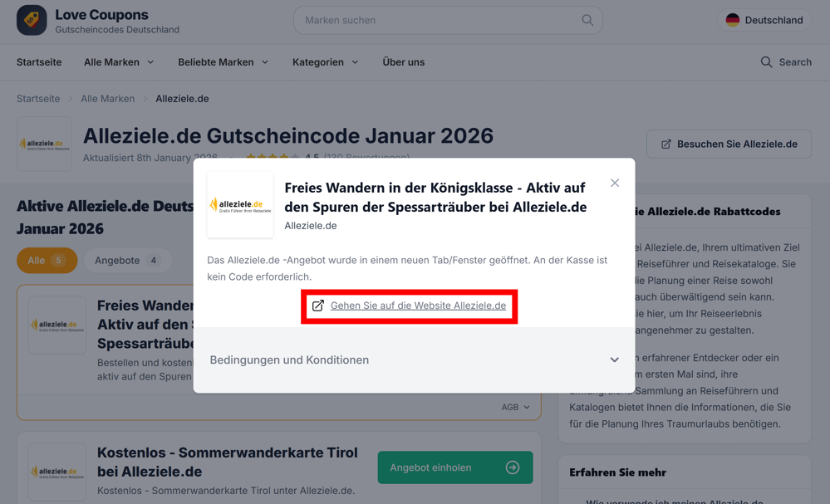Open the Beliebte Marken dropdown menu

point(223,62)
